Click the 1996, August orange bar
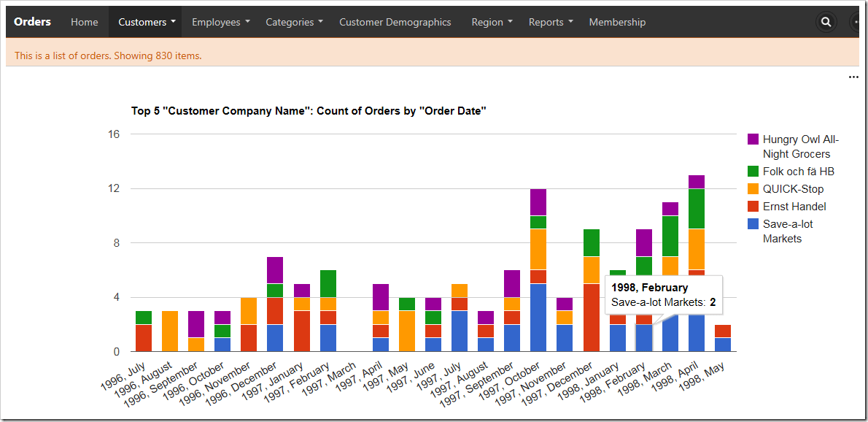Image resolution: width=868 pixels, height=422 pixels. pos(170,331)
